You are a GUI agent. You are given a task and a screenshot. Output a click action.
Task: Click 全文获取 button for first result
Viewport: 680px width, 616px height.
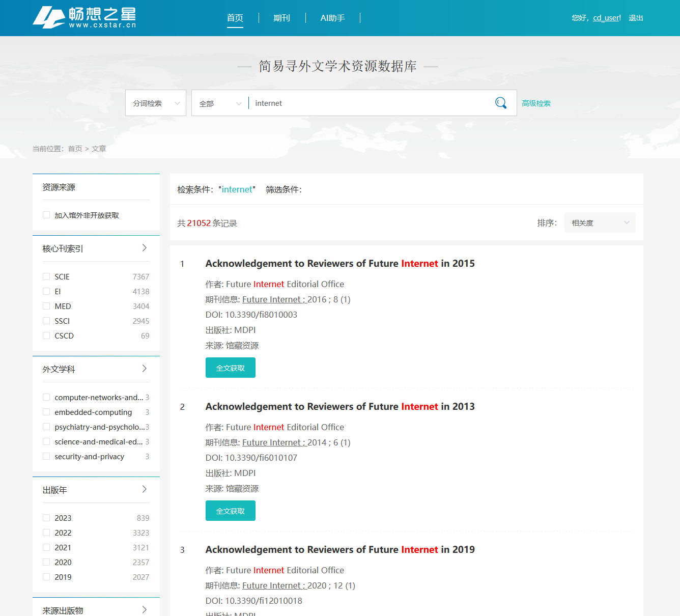(231, 368)
